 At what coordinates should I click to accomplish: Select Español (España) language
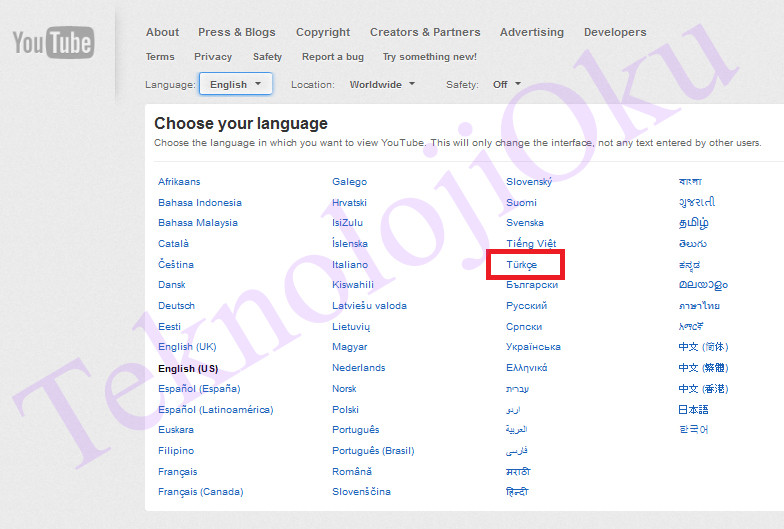point(199,388)
